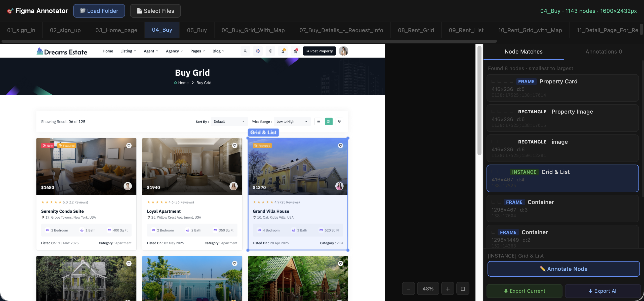The image size is (644, 301).
Task: Click the 350 Sq Ft icon on Loyal Apartment
Action: tap(215, 230)
